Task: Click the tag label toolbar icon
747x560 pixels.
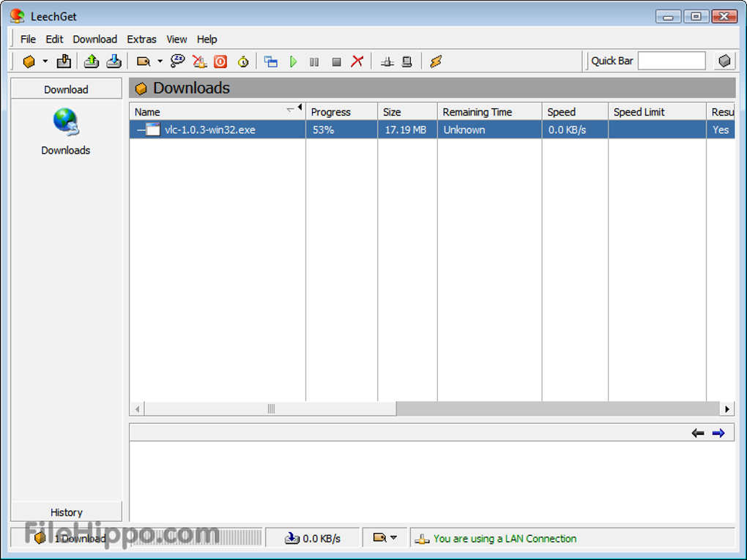Action: coord(144,61)
